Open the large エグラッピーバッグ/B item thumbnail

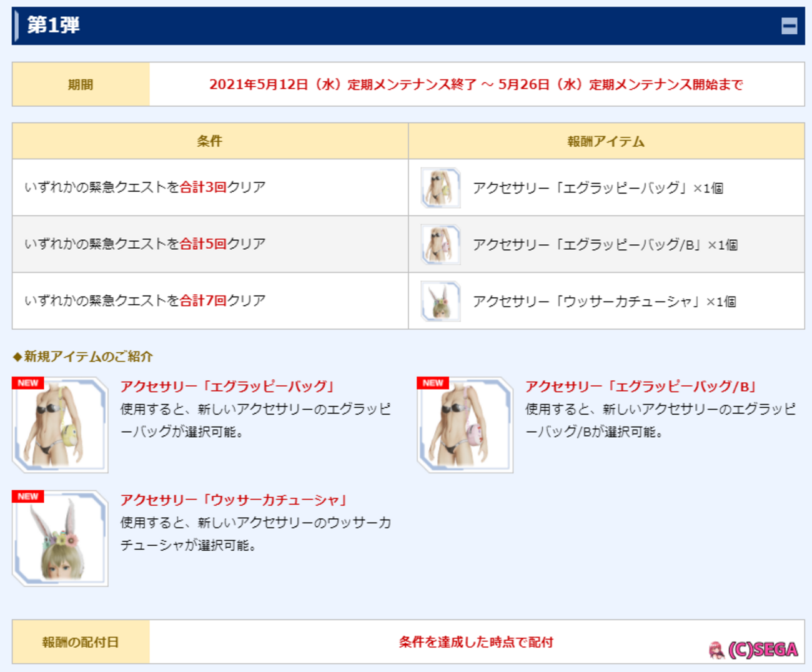click(465, 425)
